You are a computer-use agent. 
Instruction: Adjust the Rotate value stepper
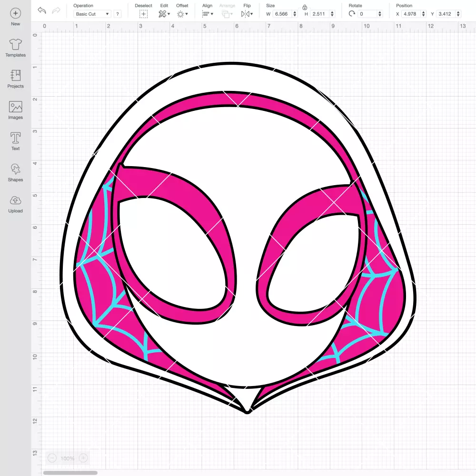380,14
